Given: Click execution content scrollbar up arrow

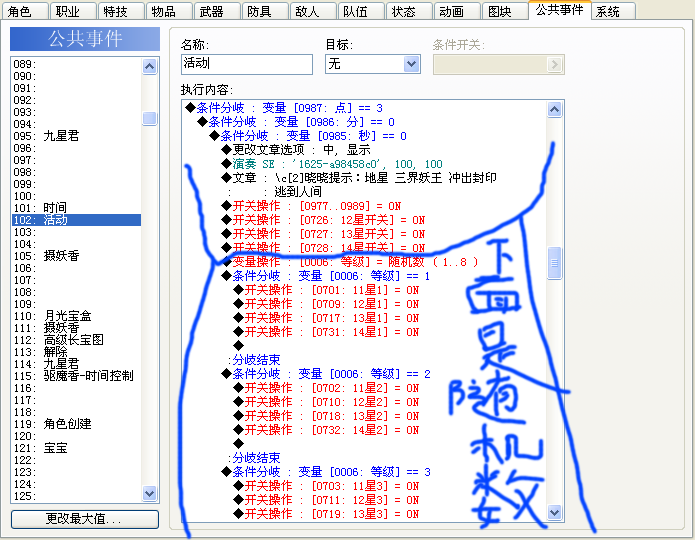Looking at the screenshot, I should tap(554, 109).
